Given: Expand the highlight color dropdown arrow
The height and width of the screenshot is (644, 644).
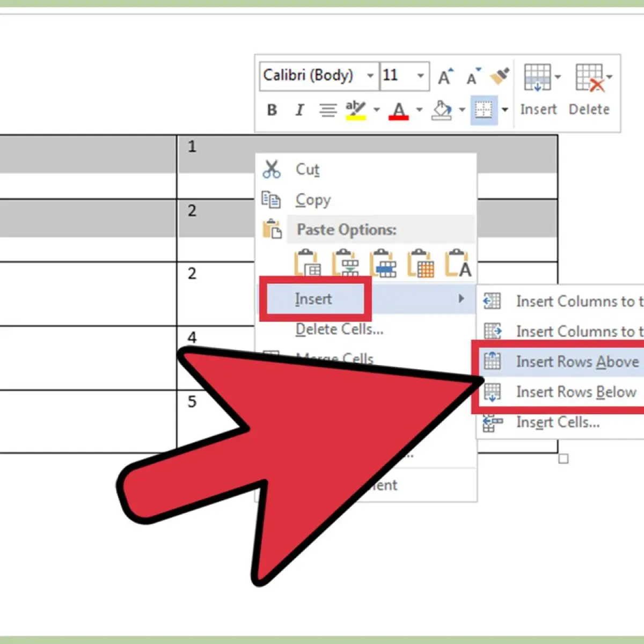Looking at the screenshot, I should click(x=377, y=110).
